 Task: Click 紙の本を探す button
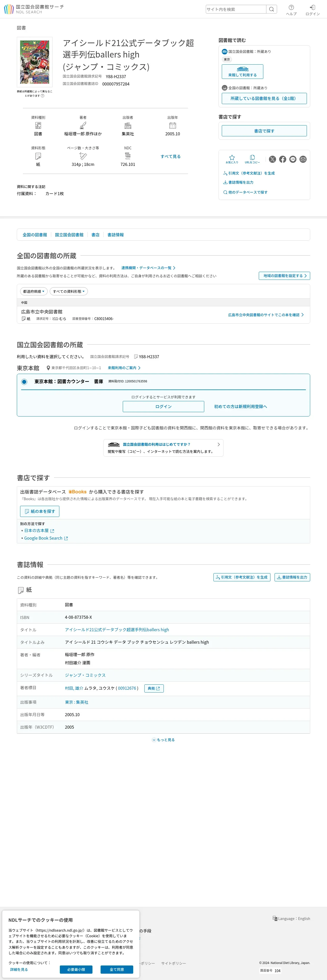pos(39,511)
